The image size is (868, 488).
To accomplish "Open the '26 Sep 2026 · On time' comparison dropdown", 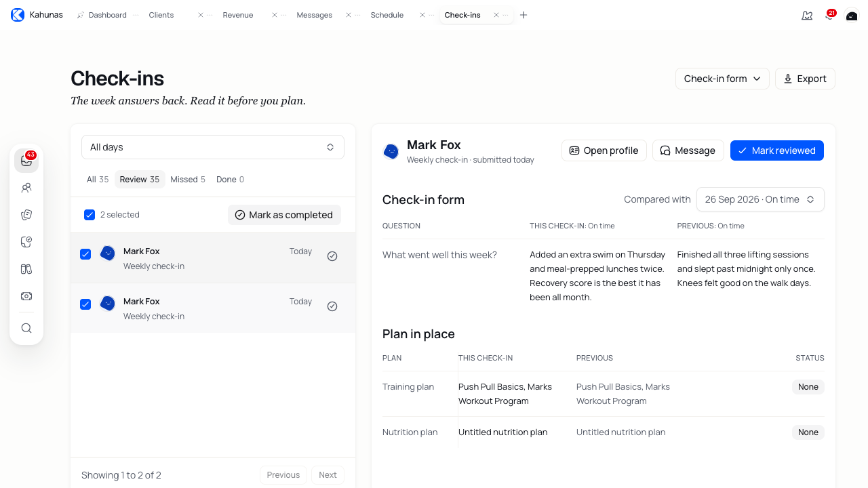I will pos(760,199).
